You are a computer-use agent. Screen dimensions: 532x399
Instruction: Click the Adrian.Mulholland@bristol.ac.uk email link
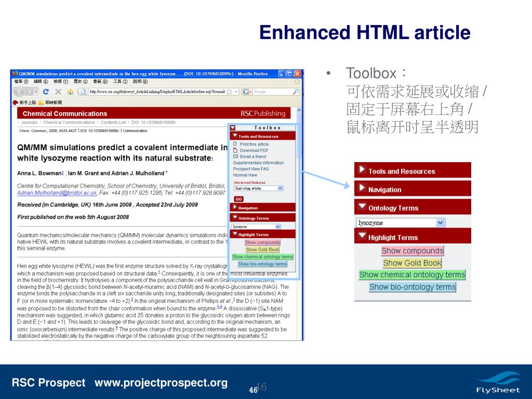pos(57,193)
